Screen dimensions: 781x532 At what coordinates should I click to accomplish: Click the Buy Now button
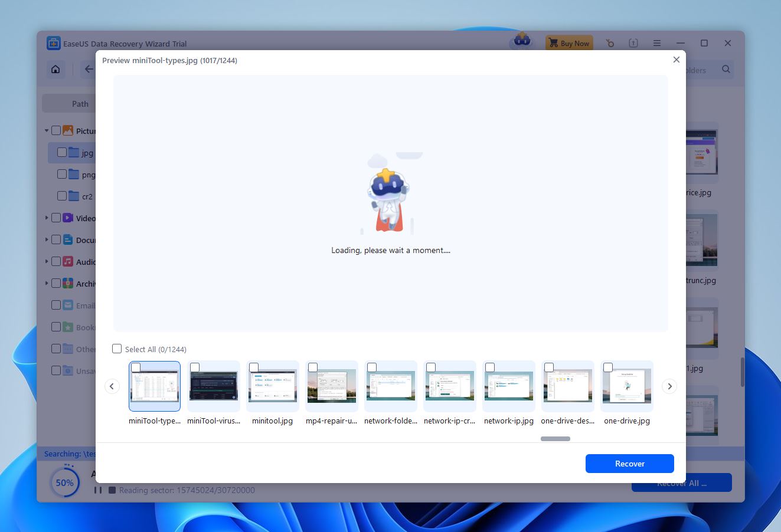coord(568,42)
